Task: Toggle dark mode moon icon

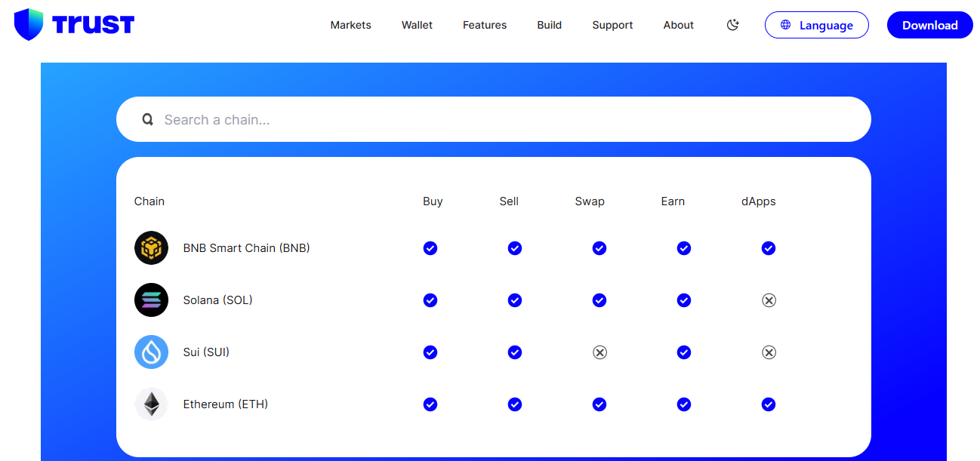Action: [732, 25]
